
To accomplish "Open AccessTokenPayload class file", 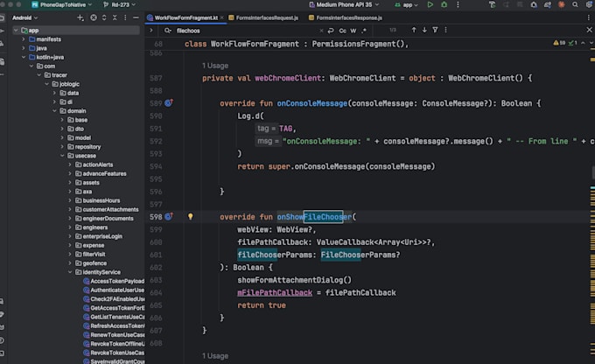I will point(117,281).
